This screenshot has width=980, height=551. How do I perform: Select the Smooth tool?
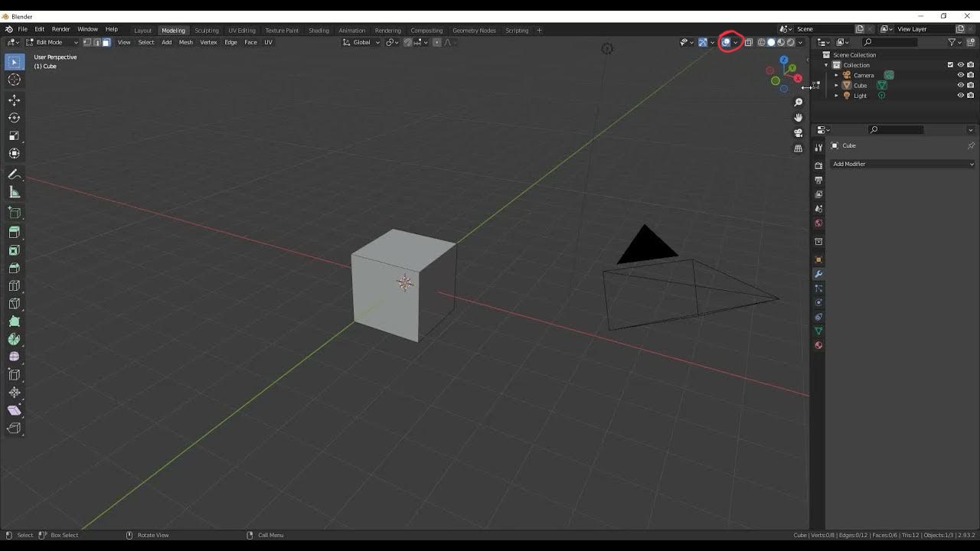14,357
